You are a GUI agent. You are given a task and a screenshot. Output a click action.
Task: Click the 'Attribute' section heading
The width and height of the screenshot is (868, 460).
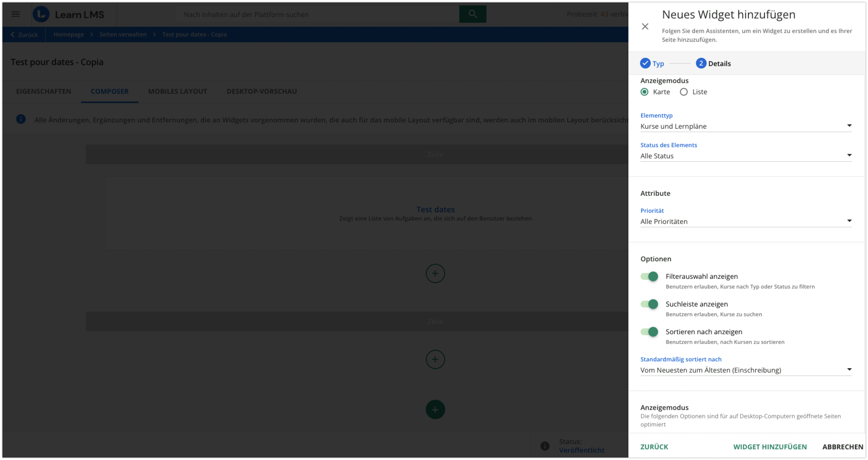click(x=655, y=193)
